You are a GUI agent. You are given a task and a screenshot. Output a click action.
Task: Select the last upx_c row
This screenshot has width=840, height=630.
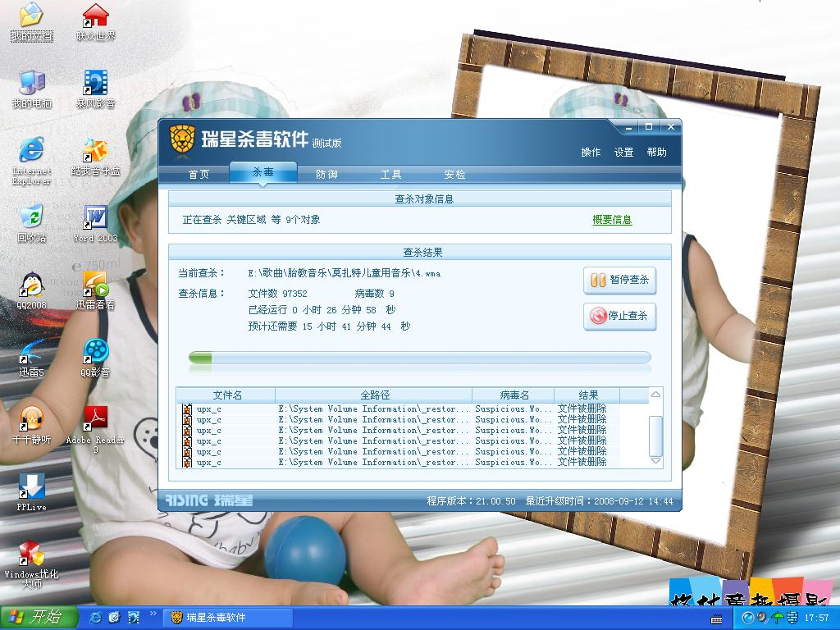[399, 463]
